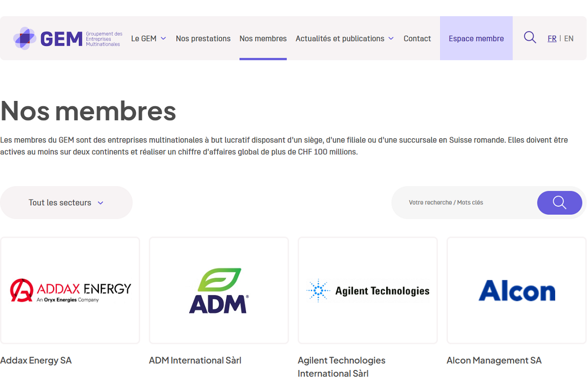
Task: Expand the Actualités et publications chevron
Action: 391,39
